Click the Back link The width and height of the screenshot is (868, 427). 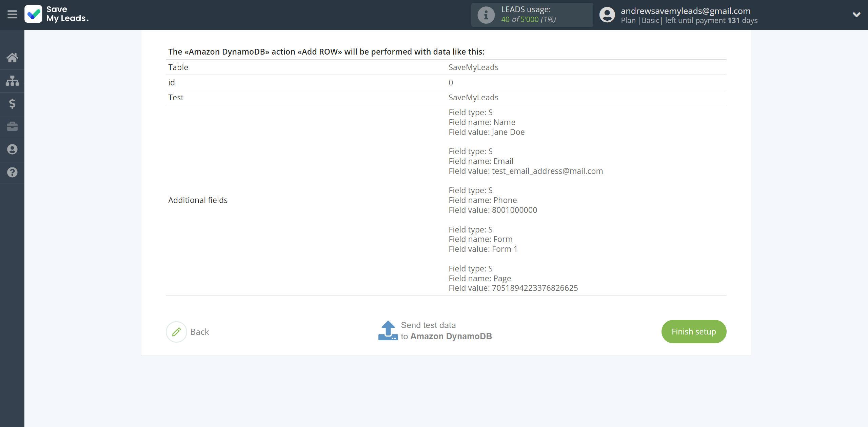pos(200,332)
